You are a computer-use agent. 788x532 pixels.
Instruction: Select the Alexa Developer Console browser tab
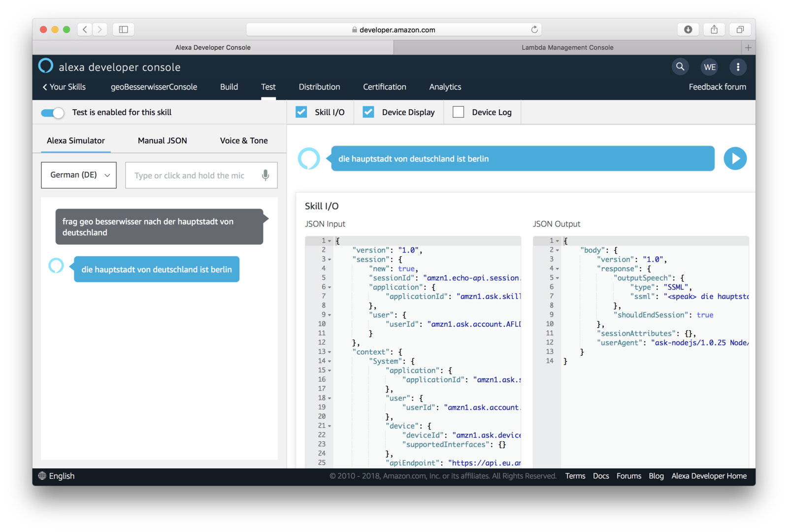pyautogui.click(x=213, y=48)
